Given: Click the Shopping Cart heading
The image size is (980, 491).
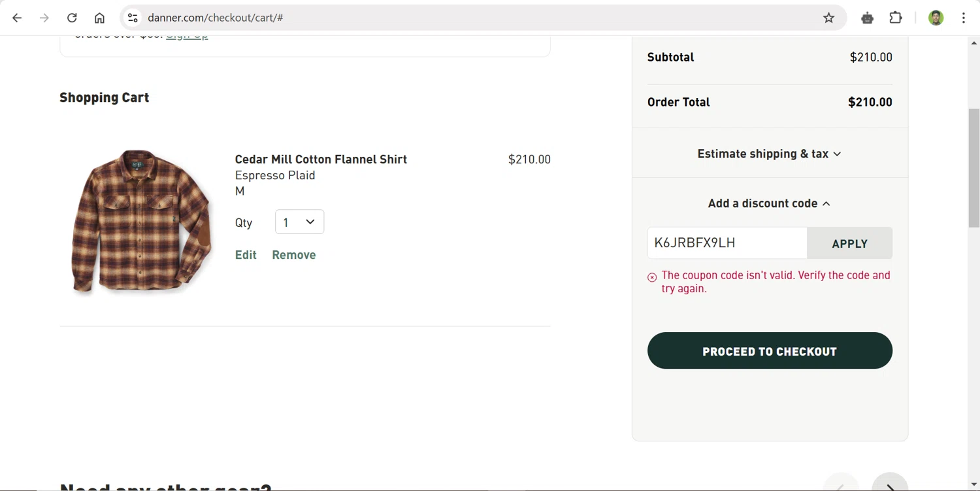Looking at the screenshot, I should click(x=105, y=97).
